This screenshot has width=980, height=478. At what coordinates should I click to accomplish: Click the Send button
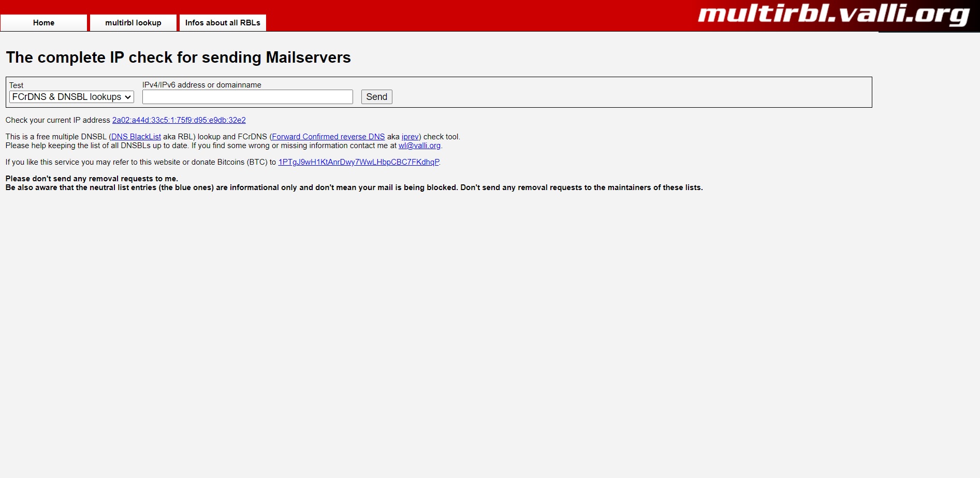pyautogui.click(x=376, y=97)
